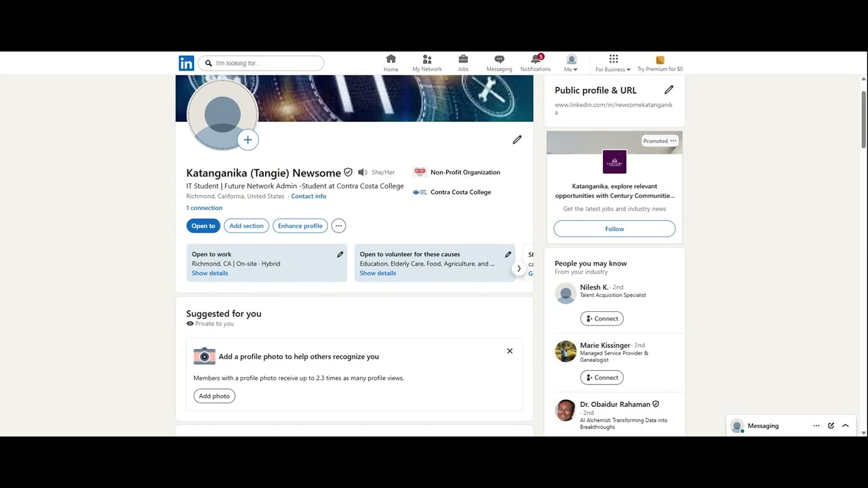The width and height of the screenshot is (868, 488).
Task: Follow Century Communities
Action: (614, 229)
